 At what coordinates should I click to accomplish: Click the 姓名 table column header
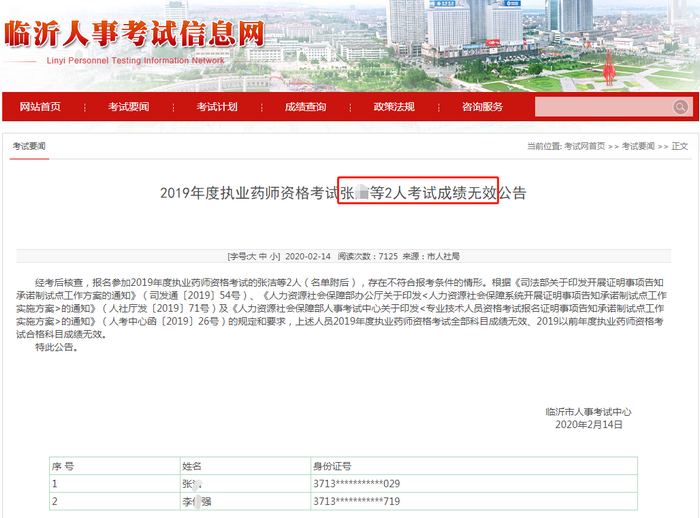[192, 466]
